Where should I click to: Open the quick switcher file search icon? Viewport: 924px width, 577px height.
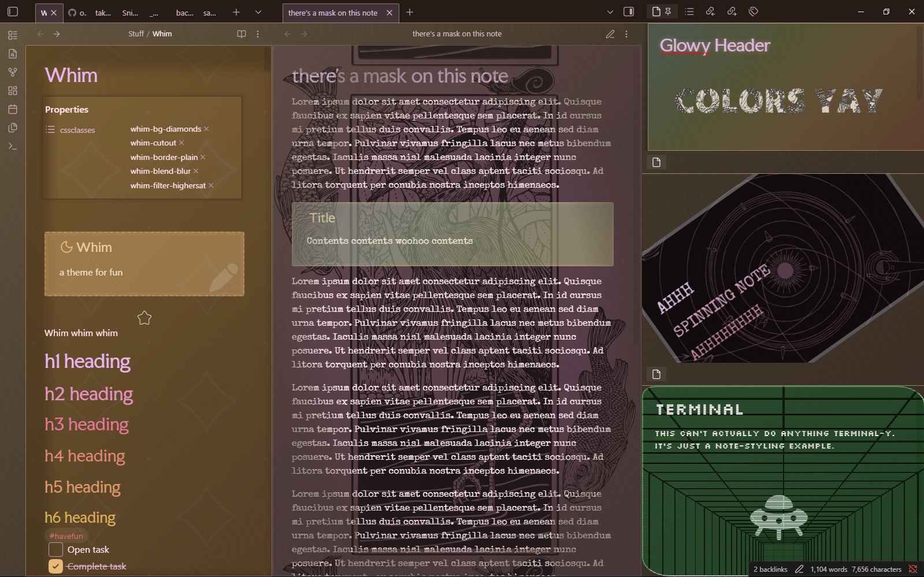point(13,54)
